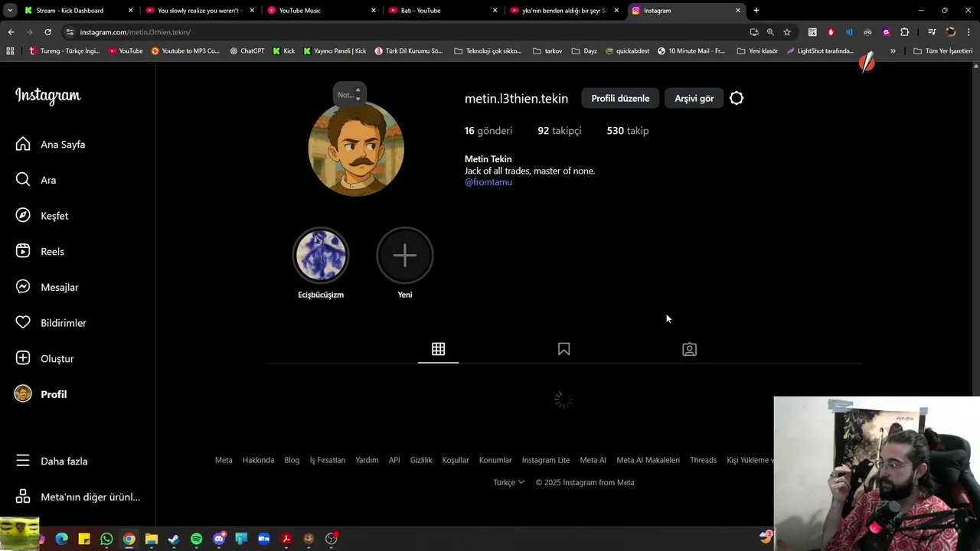Open the Threads footer link
The width and height of the screenshot is (980, 551).
[703, 460]
